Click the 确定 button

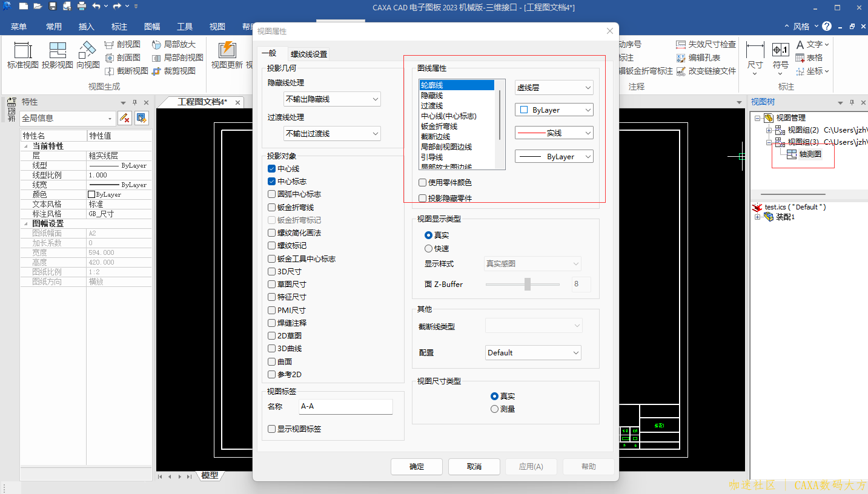(417, 467)
